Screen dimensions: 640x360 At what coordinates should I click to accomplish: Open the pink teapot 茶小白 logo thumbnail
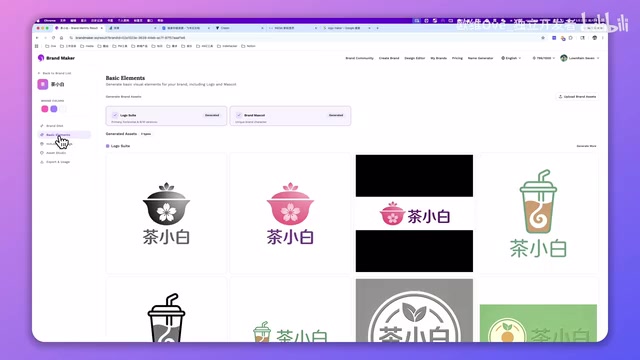290,213
